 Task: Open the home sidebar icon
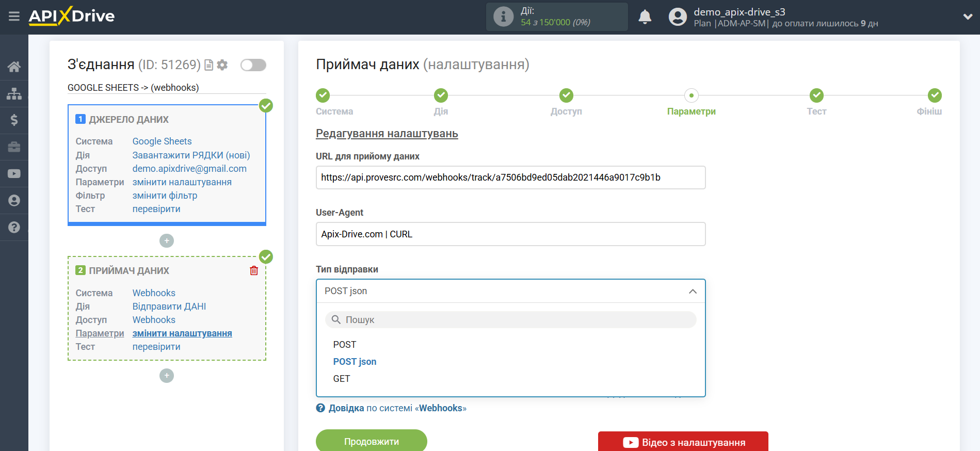[14, 67]
